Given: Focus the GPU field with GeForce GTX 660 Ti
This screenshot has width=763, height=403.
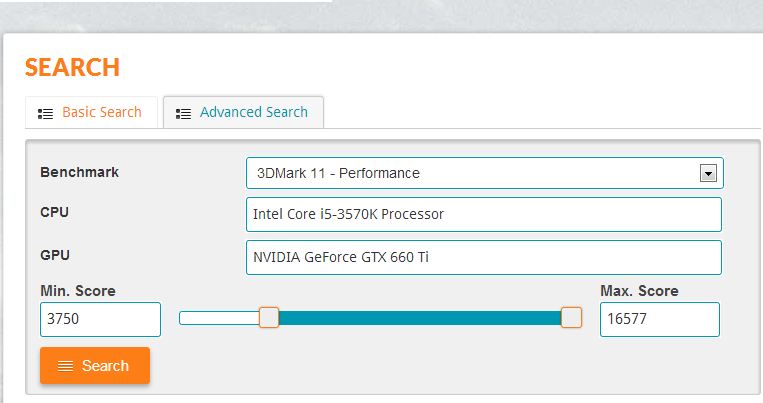Looking at the screenshot, I should [x=483, y=257].
